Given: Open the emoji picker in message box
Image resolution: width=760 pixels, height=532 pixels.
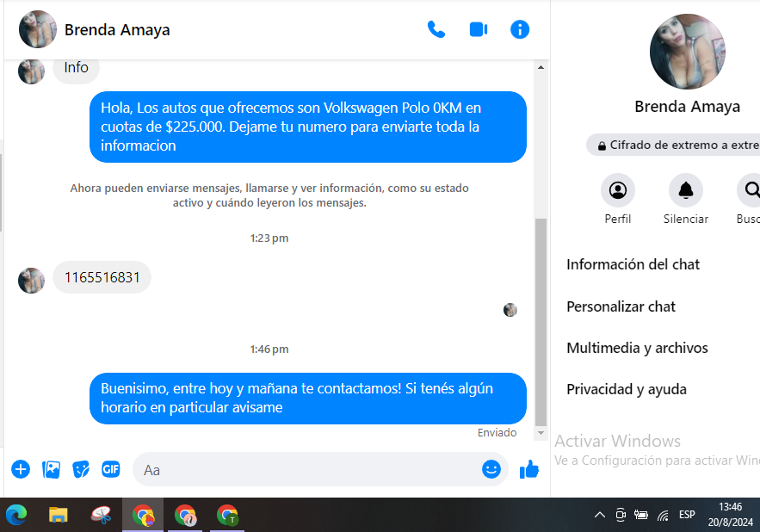Looking at the screenshot, I should (x=491, y=469).
